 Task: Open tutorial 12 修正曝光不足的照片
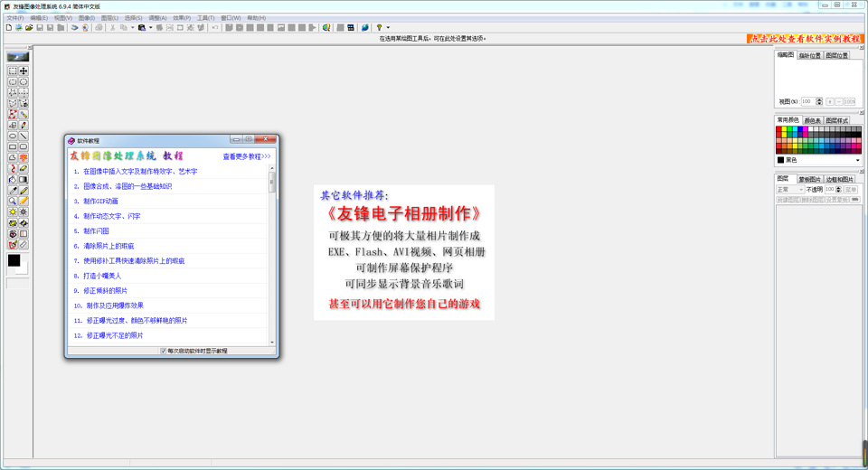tap(108, 335)
